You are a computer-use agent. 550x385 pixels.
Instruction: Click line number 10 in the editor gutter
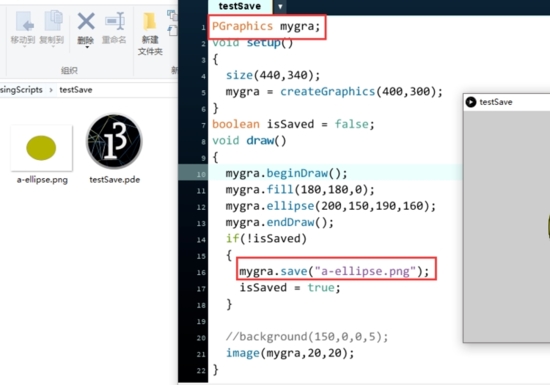(201, 174)
